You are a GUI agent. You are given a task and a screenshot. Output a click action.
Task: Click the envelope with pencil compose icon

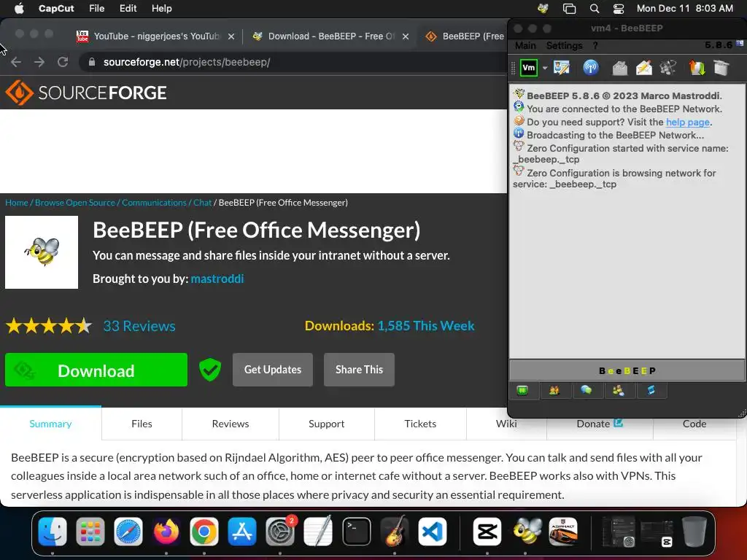(x=644, y=68)
